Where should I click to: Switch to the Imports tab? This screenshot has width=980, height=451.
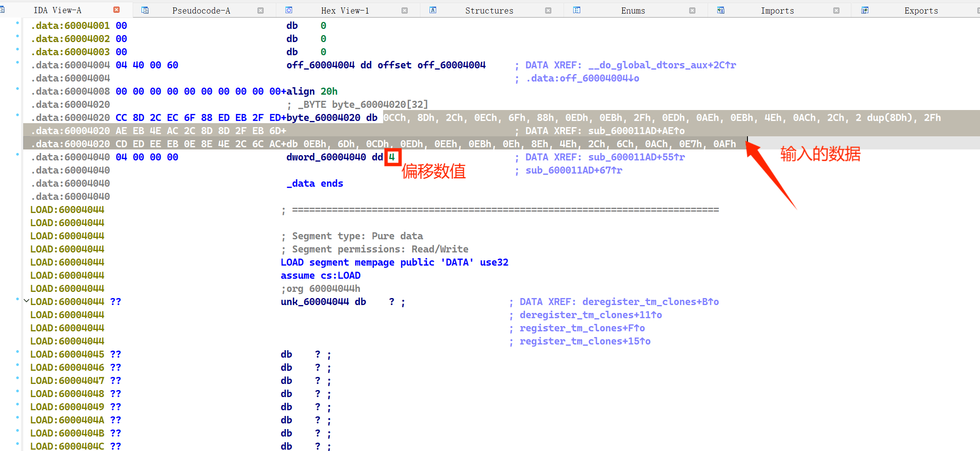click(x=777, y=11)
